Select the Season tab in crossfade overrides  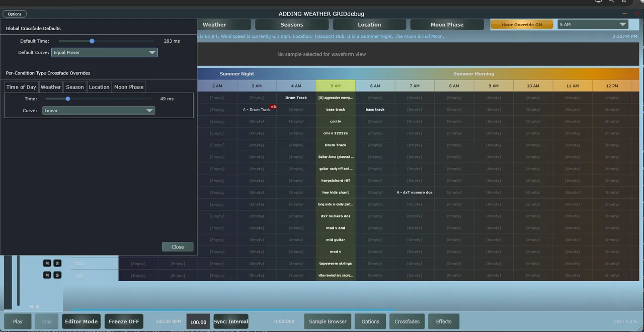75,87
